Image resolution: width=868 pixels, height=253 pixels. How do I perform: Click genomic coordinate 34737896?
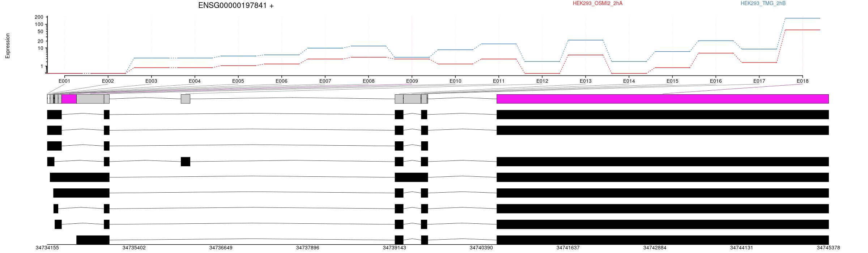pos(307,248)
